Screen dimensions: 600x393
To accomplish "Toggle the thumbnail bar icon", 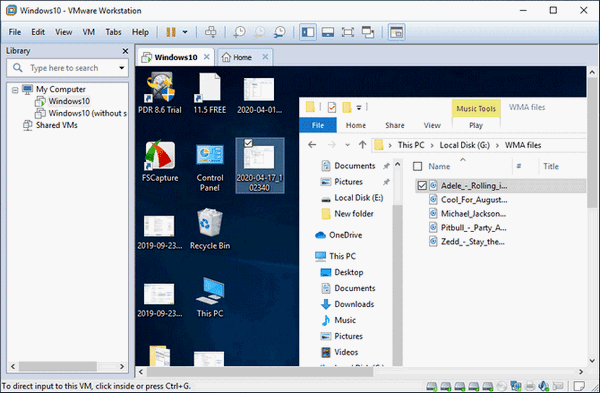I will point(328,32).
